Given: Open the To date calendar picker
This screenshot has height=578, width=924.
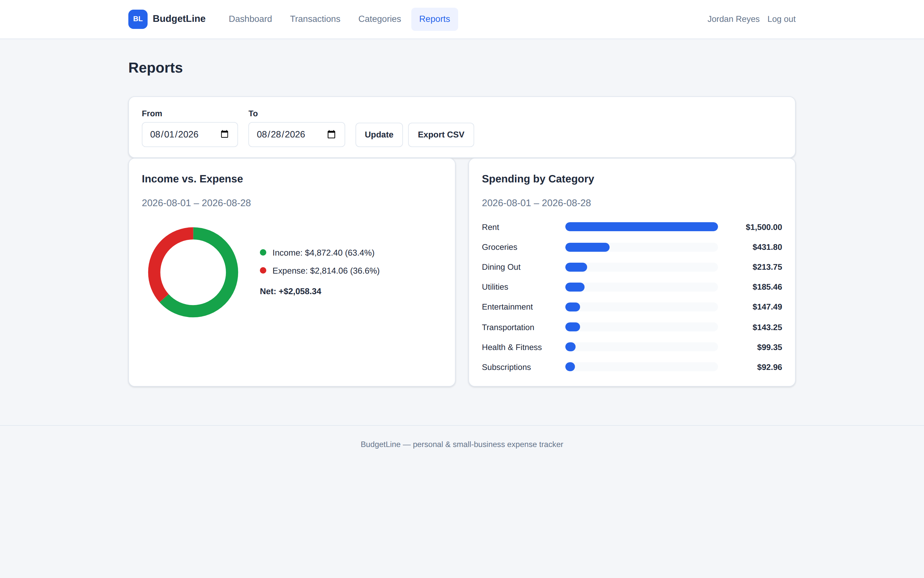Looking at the screenshot, I should click(x=331, y=134).
